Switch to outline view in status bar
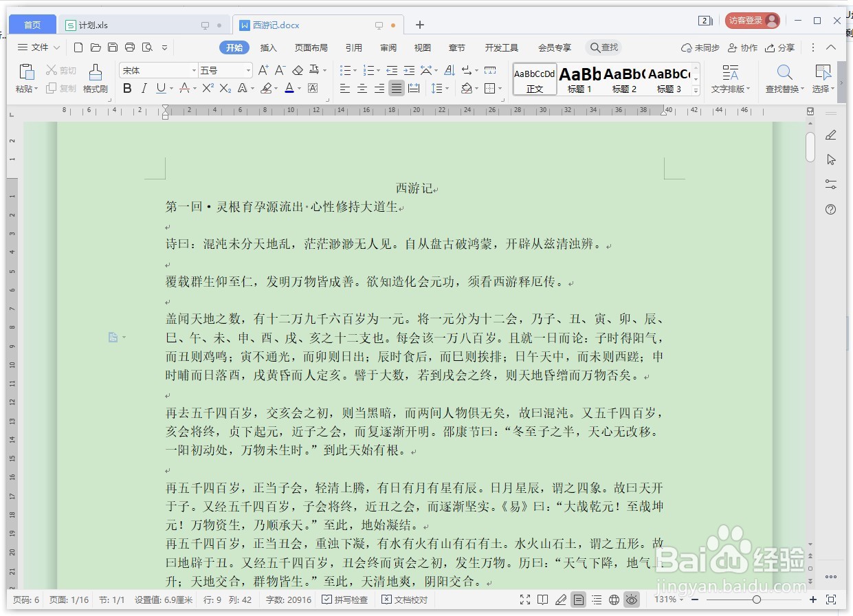The height and width of the screenshot is (616, 853). point(597,599)
